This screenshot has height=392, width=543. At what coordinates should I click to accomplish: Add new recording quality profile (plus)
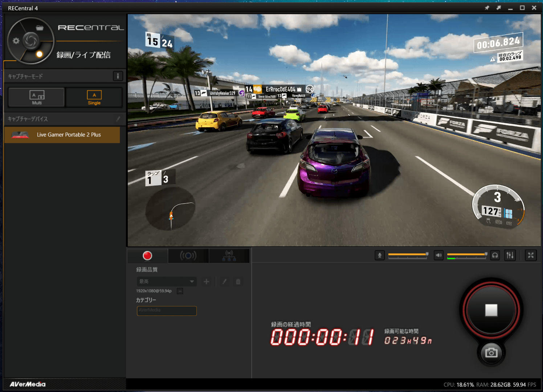[206, 281]
